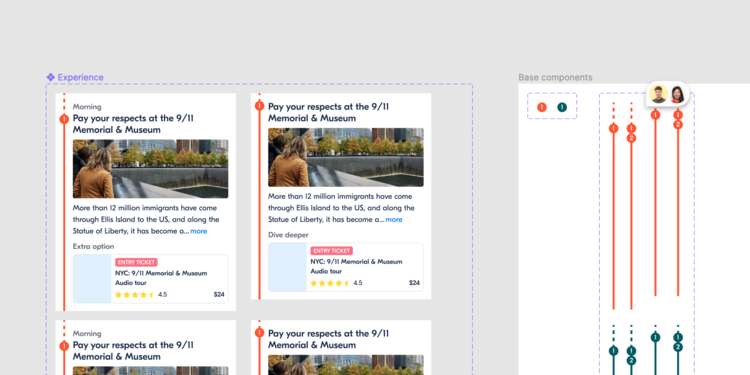Image resolution: width=750 pixels, height=375 pixels.
Task: Select the "Dive deeper" section label
Action: click(x=288, y=235)
